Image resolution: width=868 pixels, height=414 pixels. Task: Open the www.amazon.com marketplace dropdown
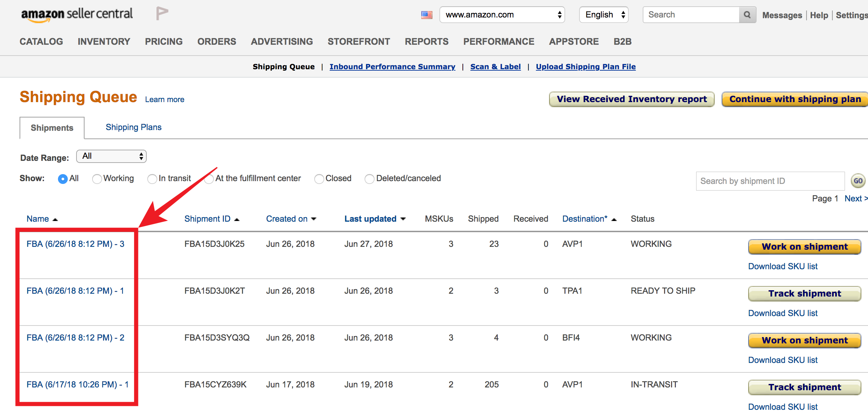(502, 15)
